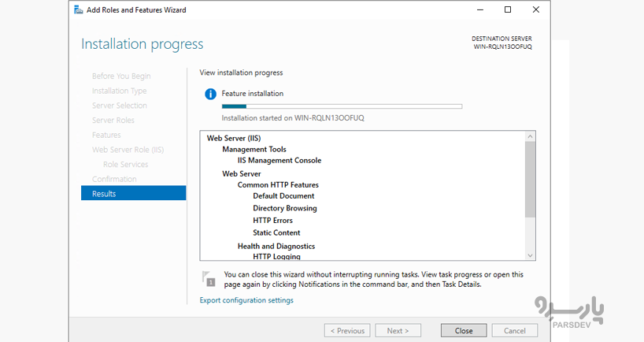Select the Server Roles step
This screenshot has height=342, width=644.
113,120
